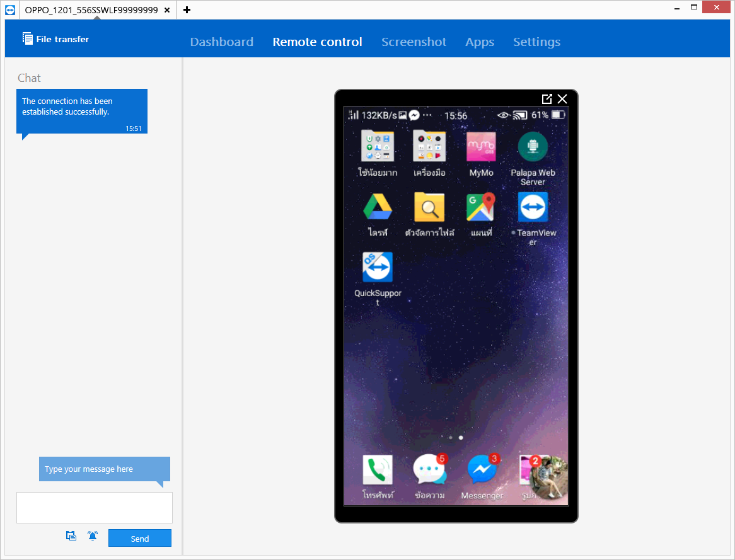The image size is (735, 560).
Task: Click the nudge alarm icon beside Send
Action: click(x=93, y=536)
